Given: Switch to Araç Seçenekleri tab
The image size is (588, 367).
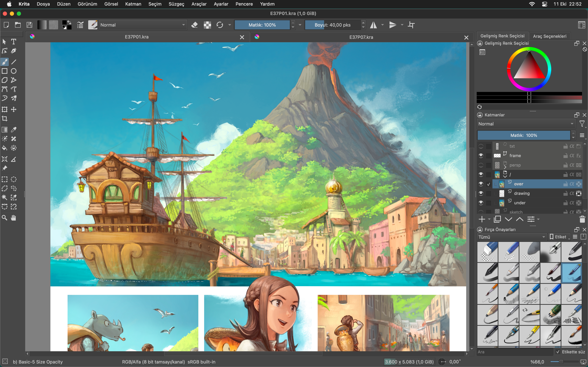Looking at the screenshot, I should coord(549,36).
